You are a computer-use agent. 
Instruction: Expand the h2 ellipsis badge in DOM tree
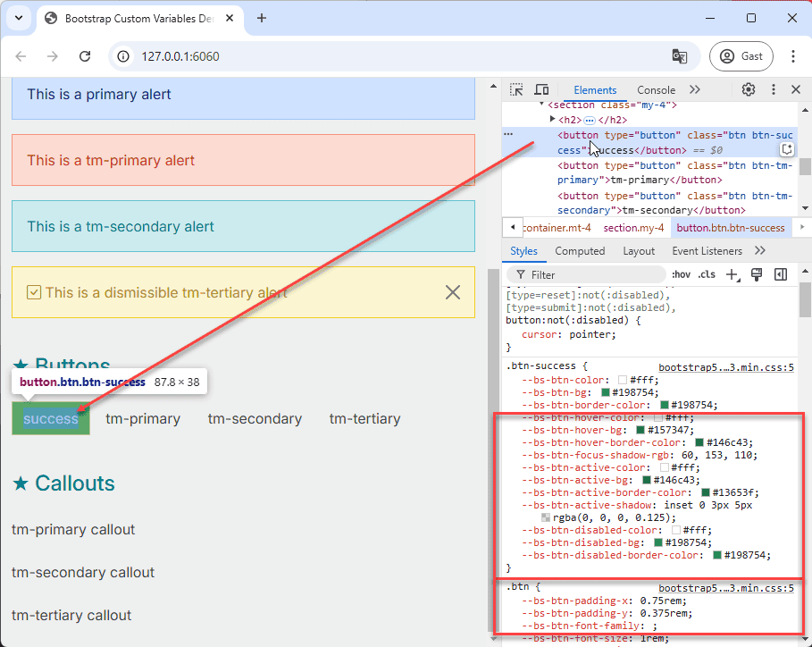pos(590,120)
